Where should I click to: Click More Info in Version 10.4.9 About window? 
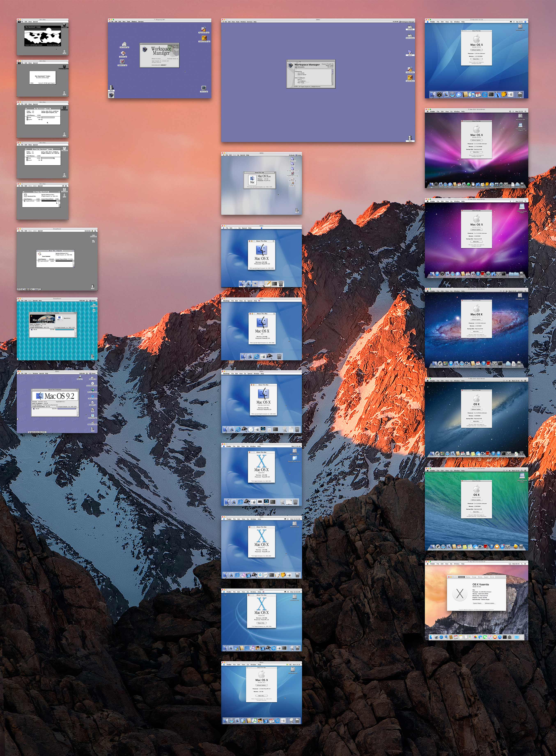coord(477,59)
